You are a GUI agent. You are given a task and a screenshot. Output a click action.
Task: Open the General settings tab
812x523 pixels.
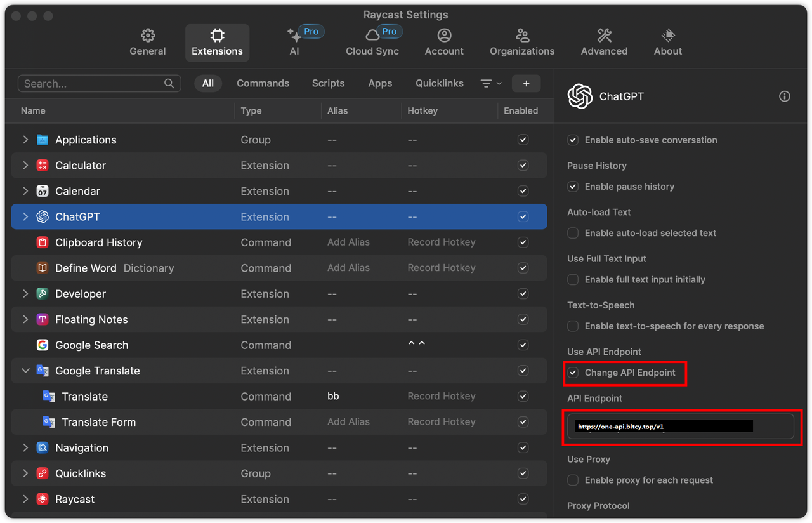[148, 42]
